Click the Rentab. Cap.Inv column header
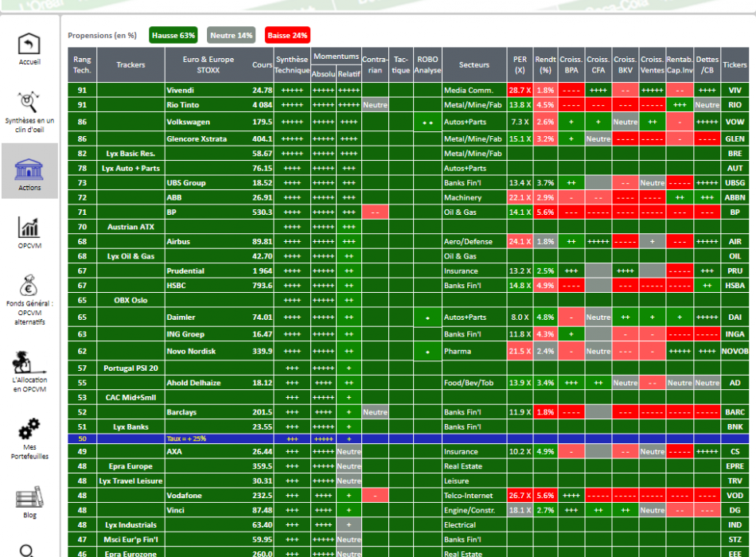756x557 pixels. pyautogui.click(x=680, y=64)
